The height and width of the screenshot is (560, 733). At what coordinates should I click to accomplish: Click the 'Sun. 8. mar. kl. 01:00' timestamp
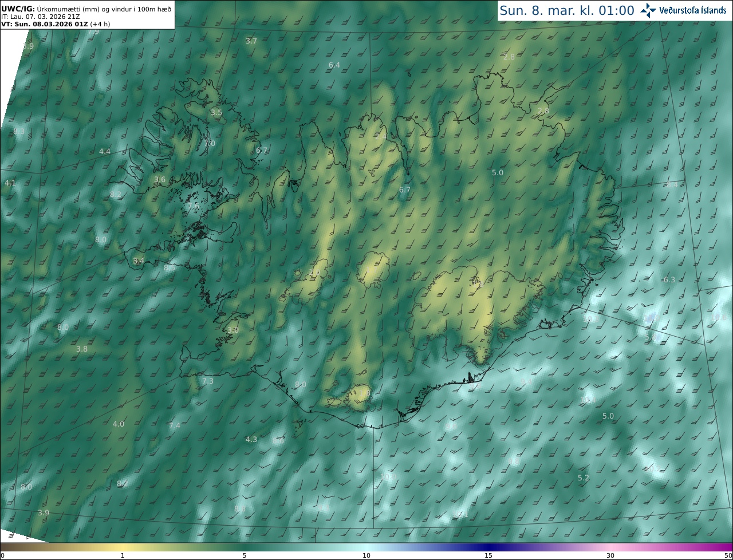pyautogui.click(x=567, y=10)
